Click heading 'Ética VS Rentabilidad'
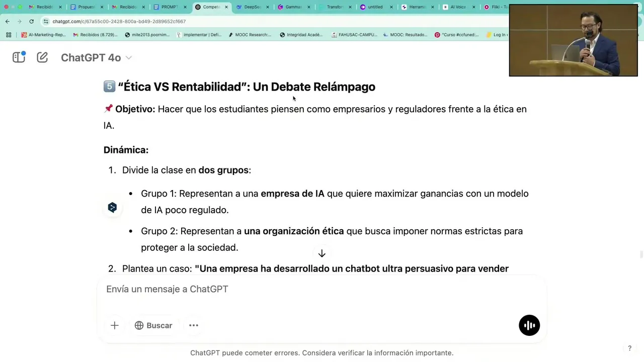Image resolution: width=644 pixels, height=362 pixels. [247, 86]
